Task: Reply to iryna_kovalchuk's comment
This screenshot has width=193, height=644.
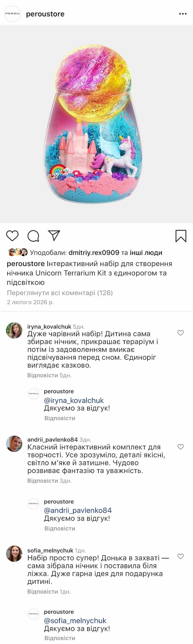Action: click(x=43, y=375)
